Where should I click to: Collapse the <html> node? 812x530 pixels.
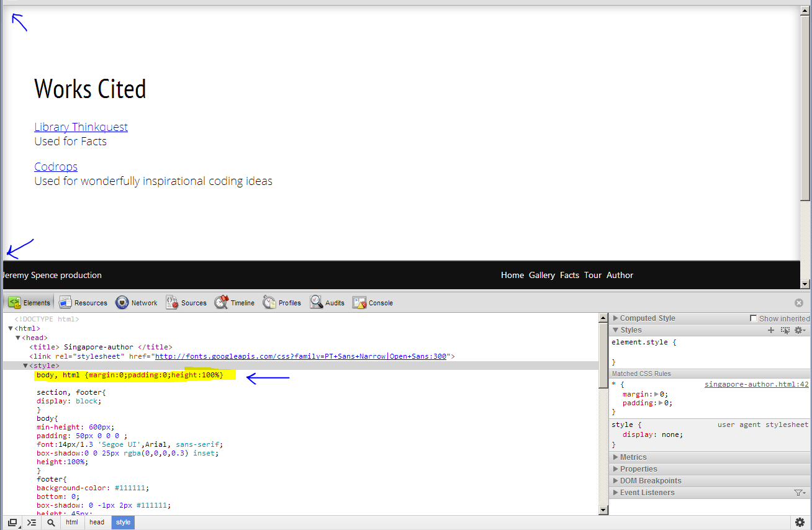pos(11,328)
